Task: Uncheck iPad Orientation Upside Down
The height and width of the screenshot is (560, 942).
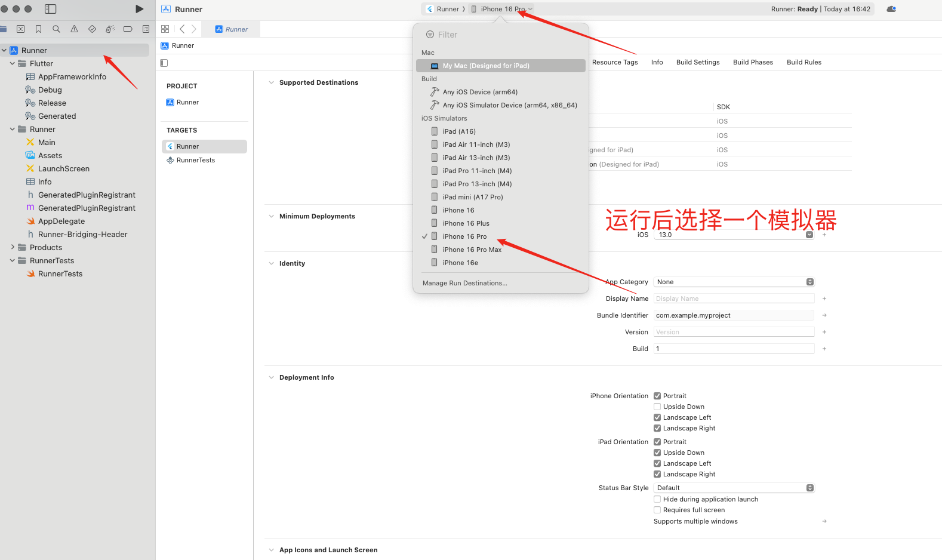Action: (x=657, y=453)
